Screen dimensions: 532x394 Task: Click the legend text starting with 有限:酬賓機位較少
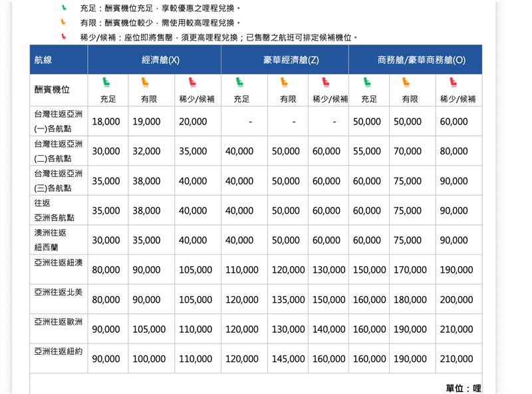click(x=160, y=23)
